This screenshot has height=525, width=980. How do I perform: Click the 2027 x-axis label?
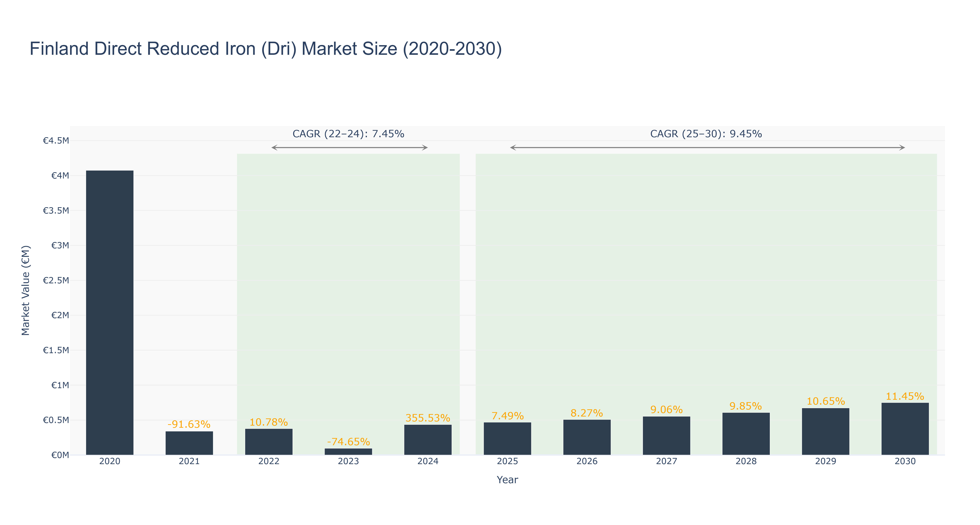coord(666,461)
